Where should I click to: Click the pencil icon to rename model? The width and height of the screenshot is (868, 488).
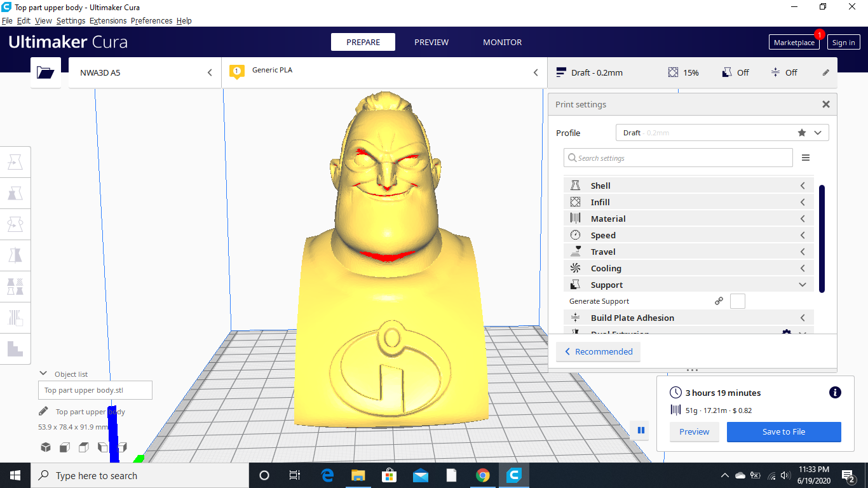[43, 411]
